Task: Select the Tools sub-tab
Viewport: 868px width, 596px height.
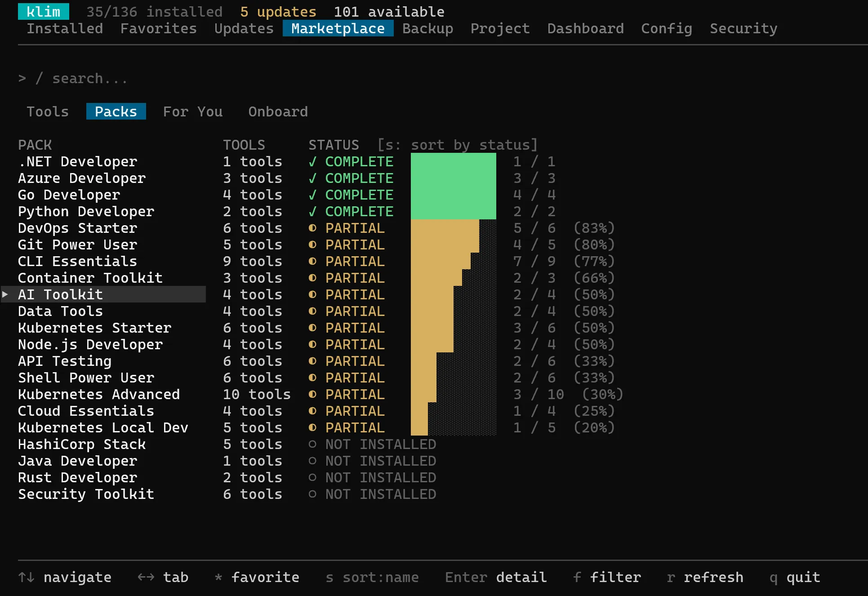Action: [x=48, y=111]
